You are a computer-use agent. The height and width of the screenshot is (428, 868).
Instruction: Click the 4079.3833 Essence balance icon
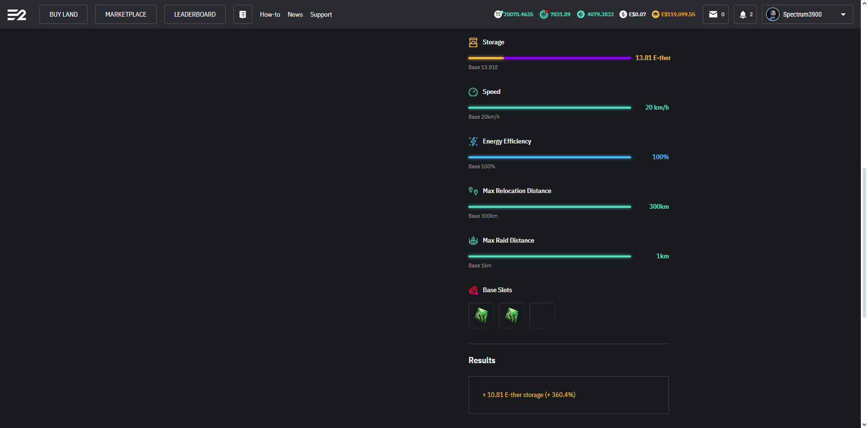[581, 14]
